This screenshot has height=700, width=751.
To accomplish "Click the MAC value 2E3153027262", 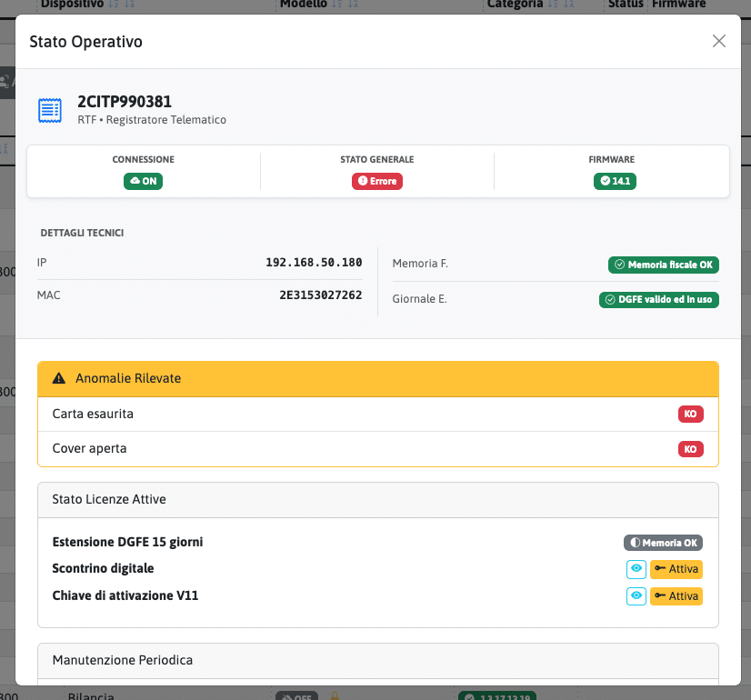I will point(320,295).
